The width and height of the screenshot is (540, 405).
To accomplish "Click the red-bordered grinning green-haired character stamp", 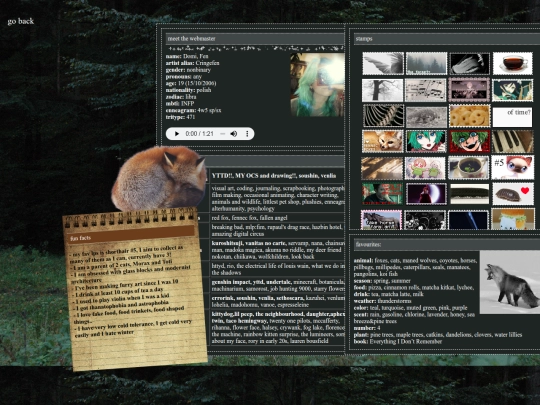I will (x=469, y=141).
